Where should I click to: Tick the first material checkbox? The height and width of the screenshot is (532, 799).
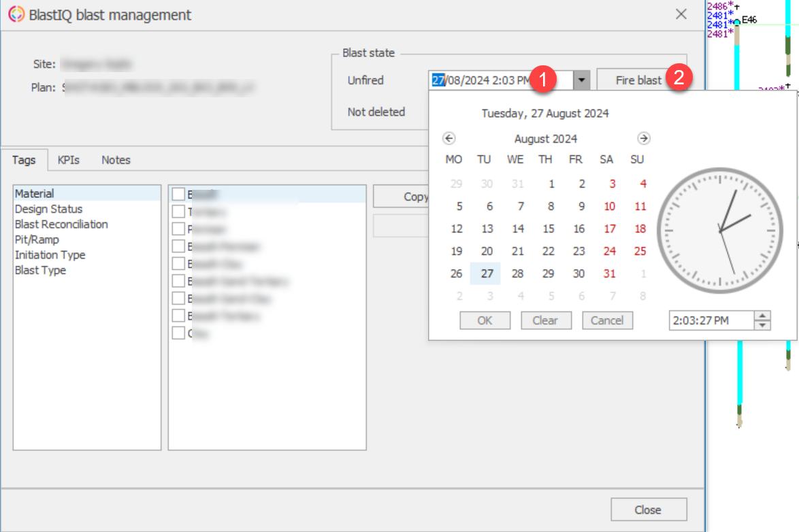(x=178, y=194)
